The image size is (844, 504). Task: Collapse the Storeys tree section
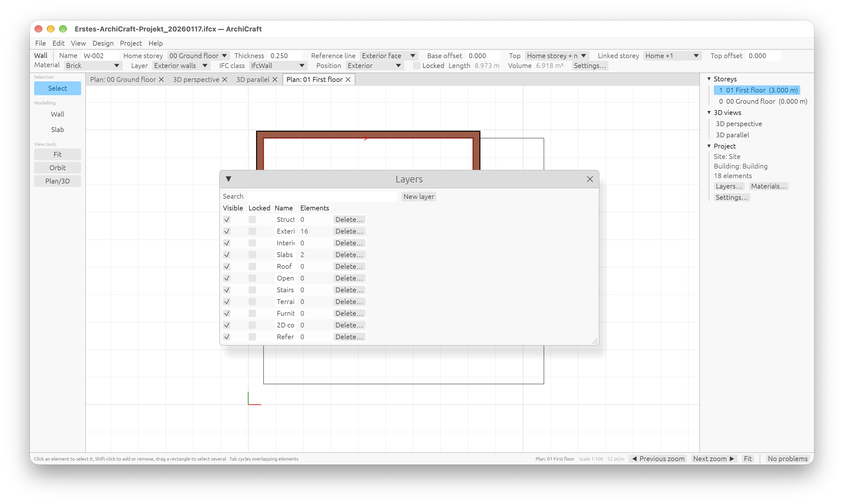pyautogui.click(x=709, y=79)
